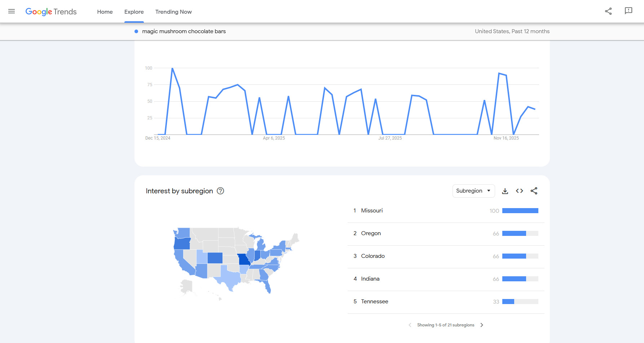The width and height of the screenshot is (644, 343).
Task: Open the Trending Now section
Action: [x=173, y=12]
